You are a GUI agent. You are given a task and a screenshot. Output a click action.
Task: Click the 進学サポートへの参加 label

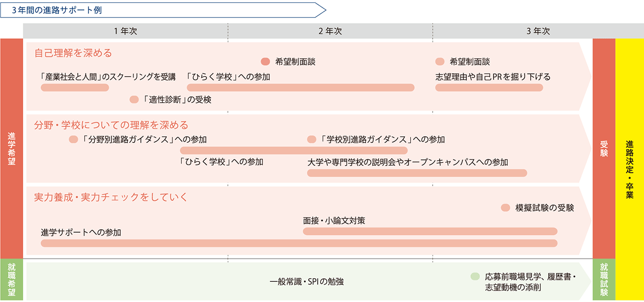click(x=81, y=233)
